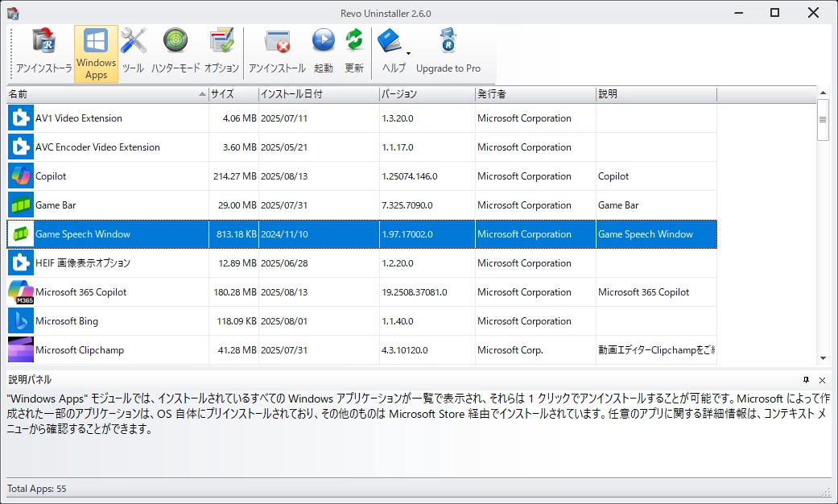Click description 動画エディターClipchamp cell
838x504 pixels.
656,349
